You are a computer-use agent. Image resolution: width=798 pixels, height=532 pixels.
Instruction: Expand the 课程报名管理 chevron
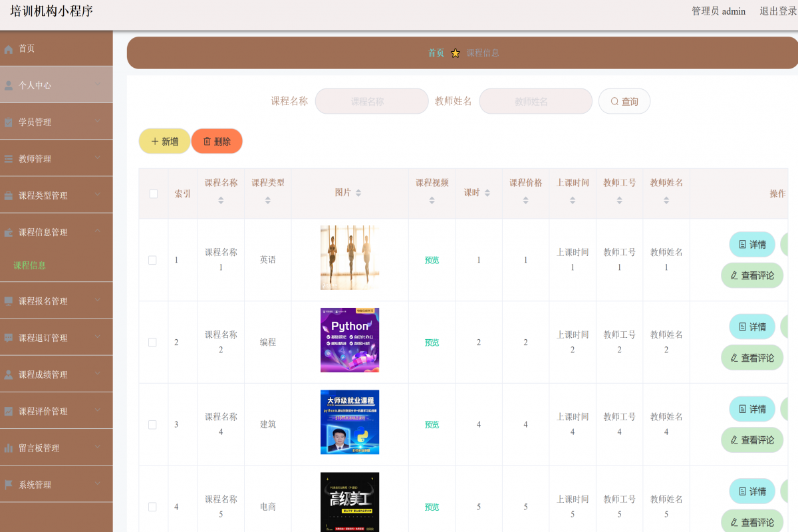(98, 300)
